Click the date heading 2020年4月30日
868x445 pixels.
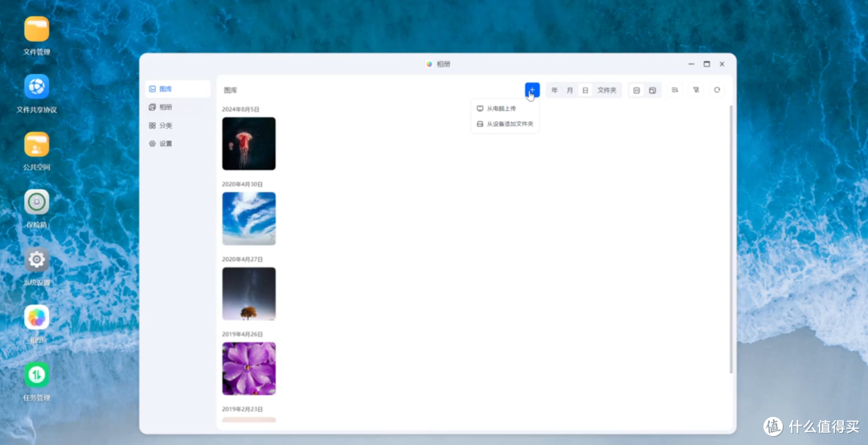[243, 184]
